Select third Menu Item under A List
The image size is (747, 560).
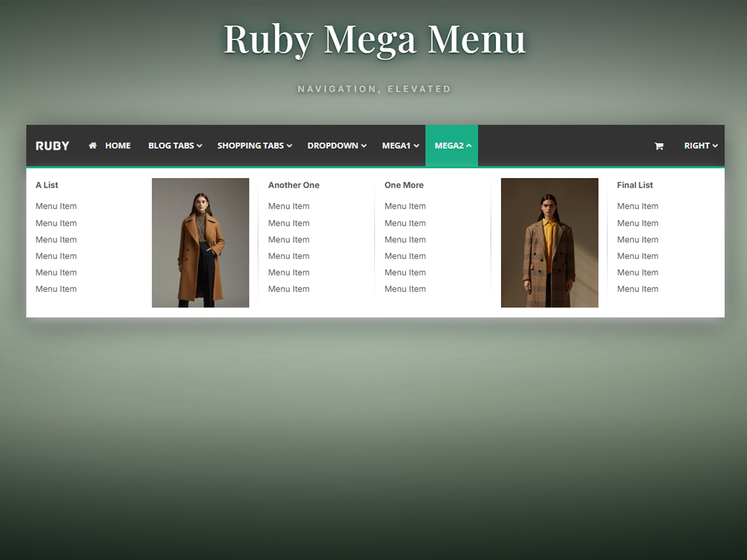point(56,239)
